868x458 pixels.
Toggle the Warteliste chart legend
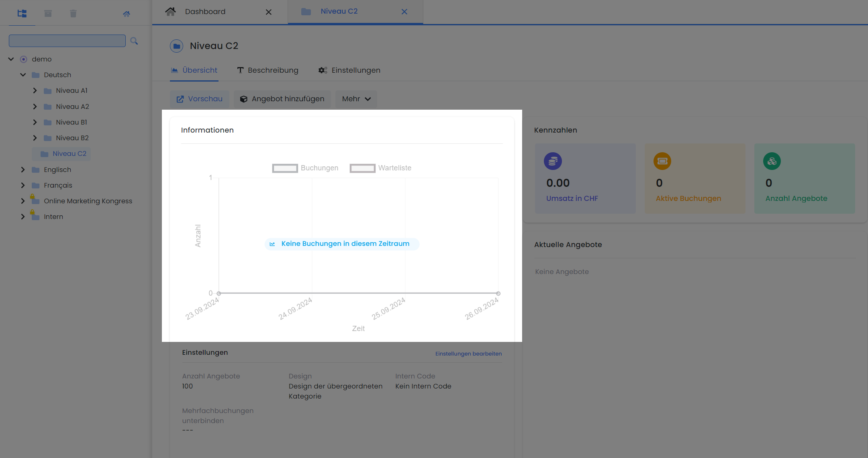point(380,168)
